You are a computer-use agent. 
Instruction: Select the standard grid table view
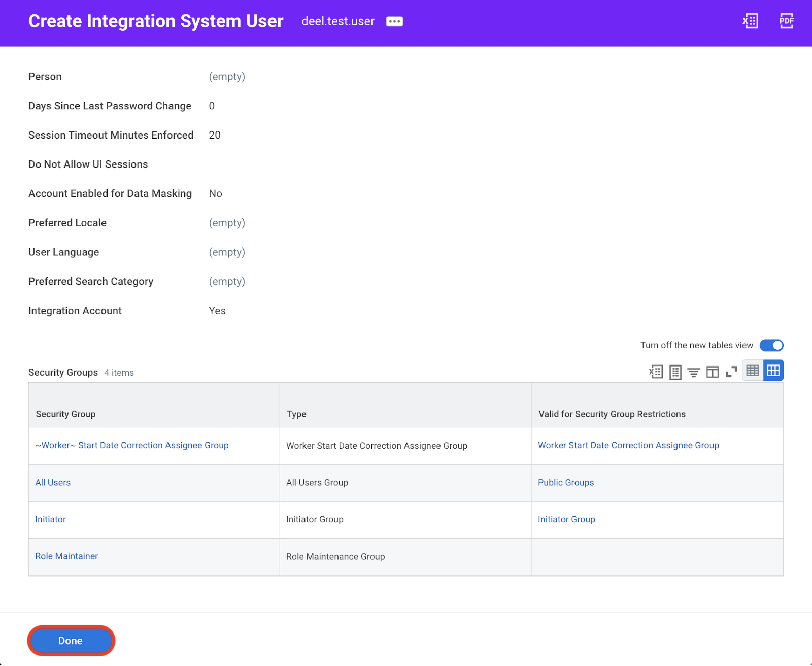[x=773, y=371]
